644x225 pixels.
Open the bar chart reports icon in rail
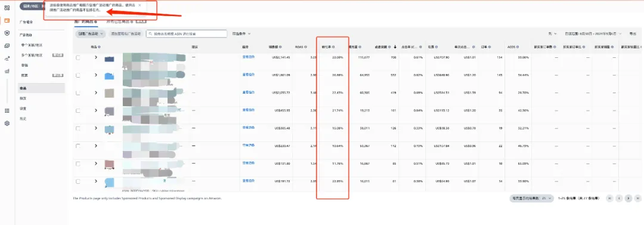7,71
